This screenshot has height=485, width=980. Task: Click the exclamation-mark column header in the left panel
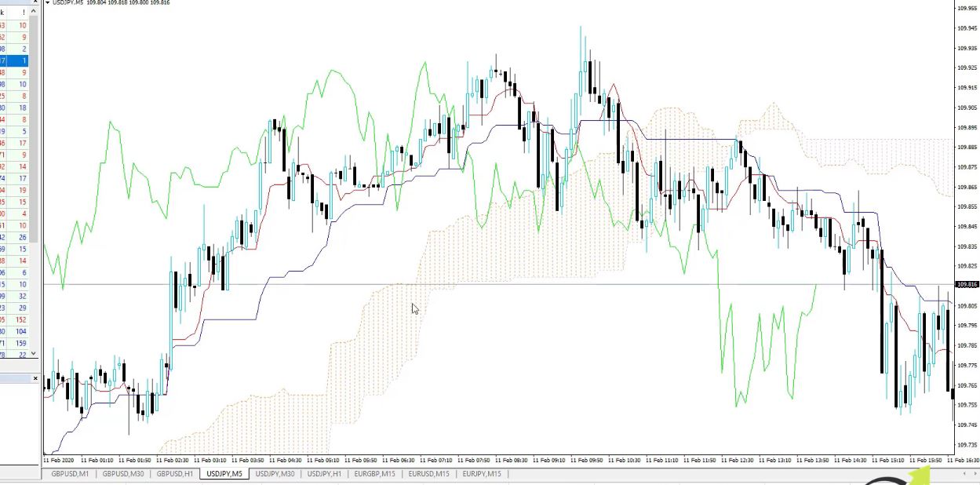click(x=22, y=12)
